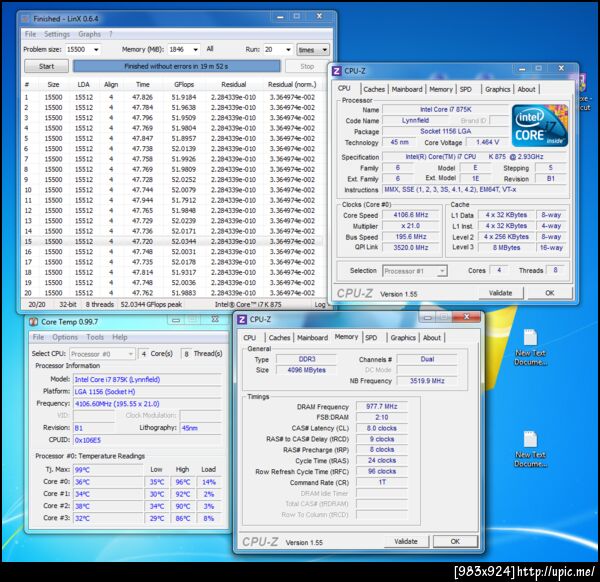Viewport: 600px width, 582px height.
Task: Open the LinX Graphs menu
Action: pyautogui.click(x=90, y=34)
